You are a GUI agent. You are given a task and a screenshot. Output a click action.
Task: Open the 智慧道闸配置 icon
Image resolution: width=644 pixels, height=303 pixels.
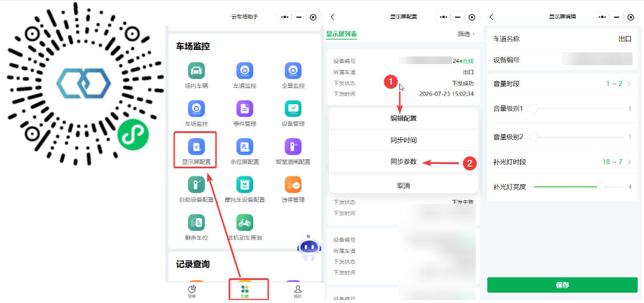coord(293,147)
